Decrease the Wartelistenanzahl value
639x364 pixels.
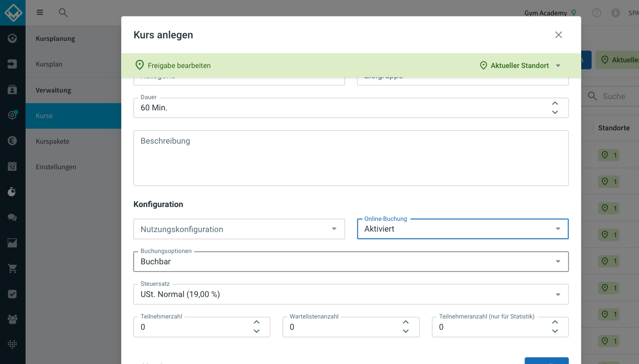pyautogui.click(x=405, y=331)
